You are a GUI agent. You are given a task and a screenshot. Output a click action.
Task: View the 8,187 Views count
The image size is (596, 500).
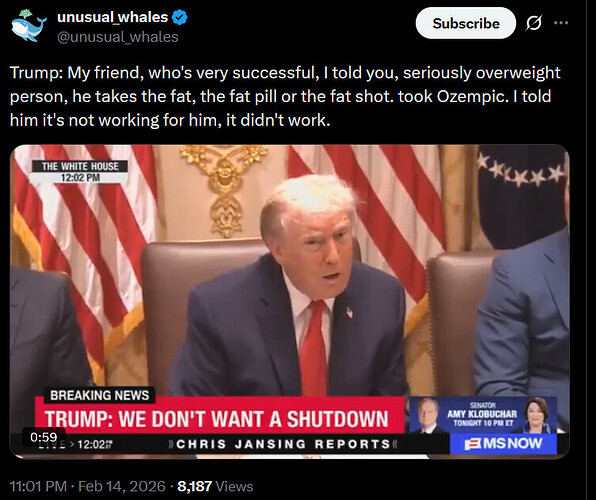pyautogui.click(x=215, y=486)
